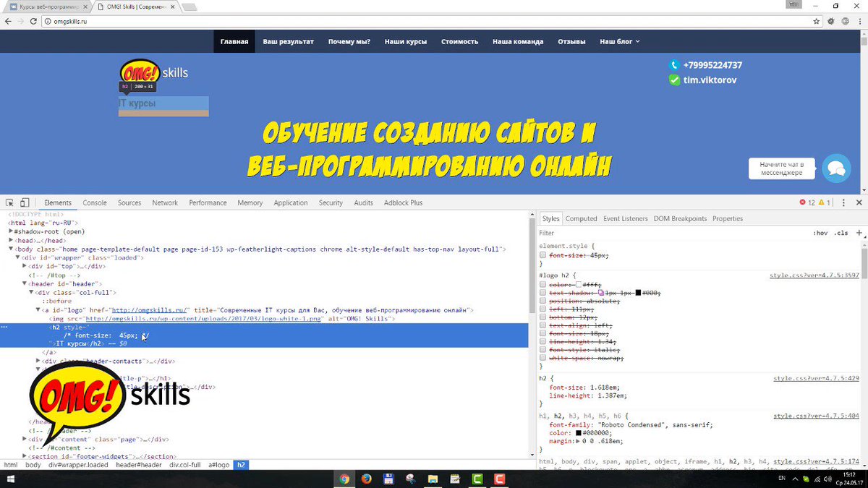
Task: Click the red error count indicator
Action: coord(807,203)
